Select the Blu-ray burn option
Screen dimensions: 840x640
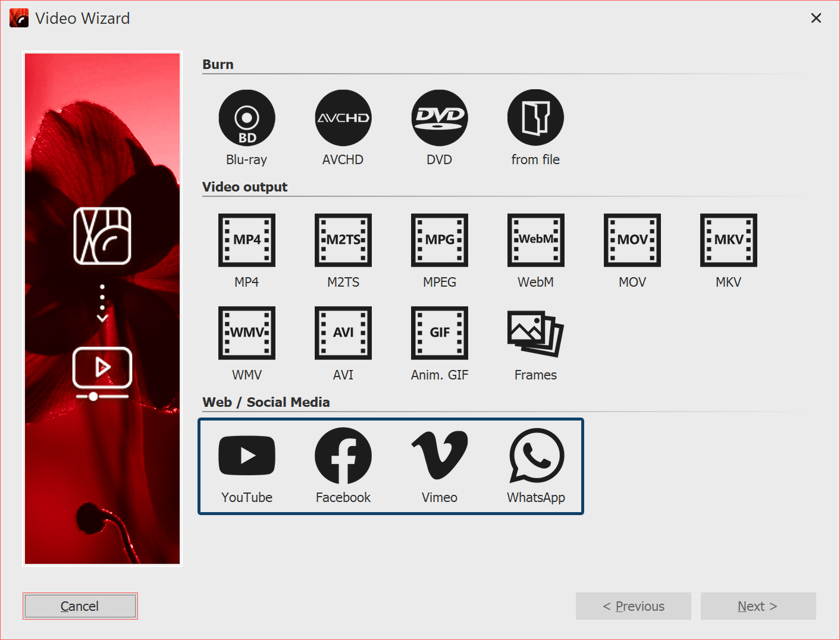[x=247, y=118]
